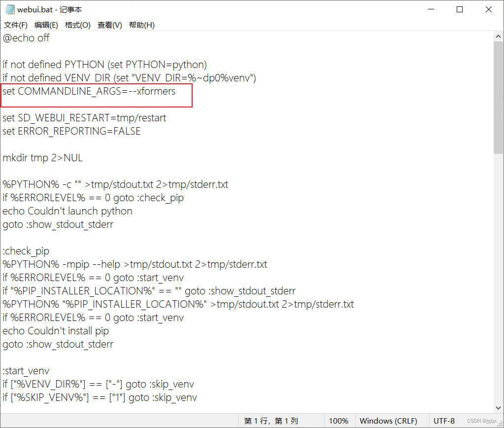
Task: Click 'set ERROR_REPORTING=FALSE' line
Action: [71, 131]
